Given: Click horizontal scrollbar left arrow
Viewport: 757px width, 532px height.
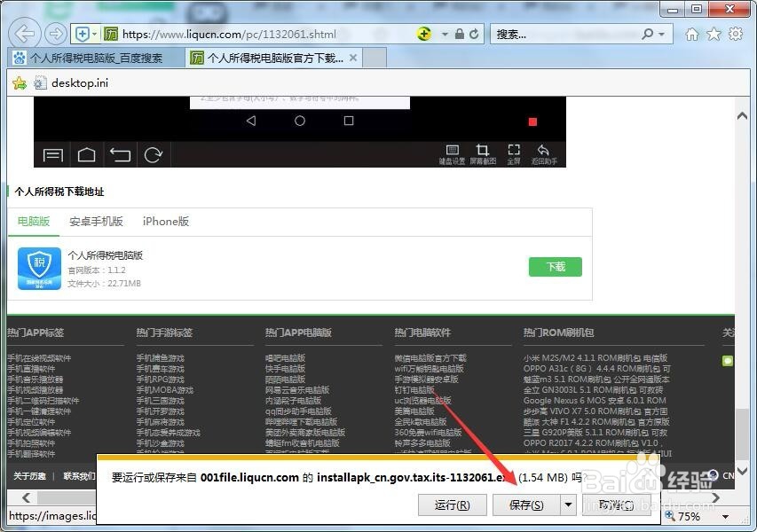Looking at the screenshot, I should pos(26,497).
